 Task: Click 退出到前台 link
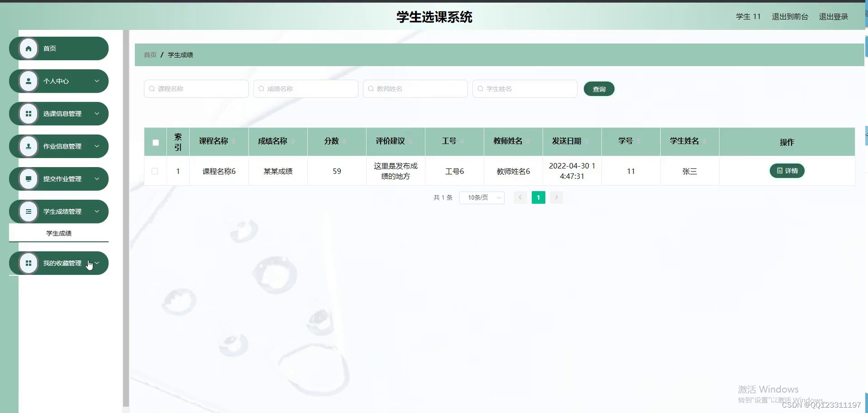click(790, 17)
